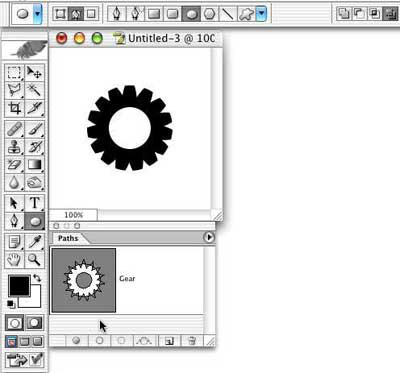Select the Slice tool
Viewport: 400px width, 373px height.
pos(34,108)
